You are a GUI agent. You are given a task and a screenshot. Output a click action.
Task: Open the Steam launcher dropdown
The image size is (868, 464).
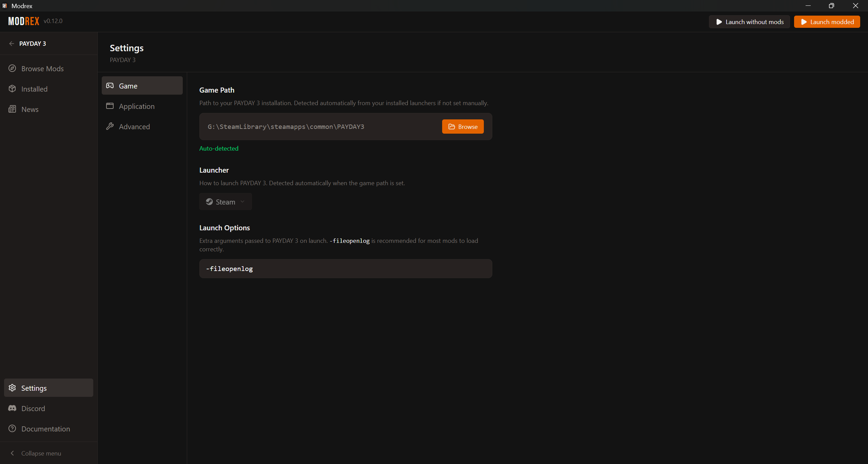[x=225, y=202]
